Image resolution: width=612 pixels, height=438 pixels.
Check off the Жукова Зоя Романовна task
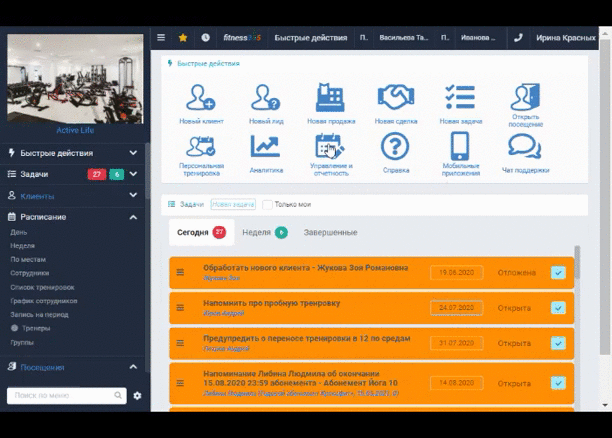coord(558,272)
